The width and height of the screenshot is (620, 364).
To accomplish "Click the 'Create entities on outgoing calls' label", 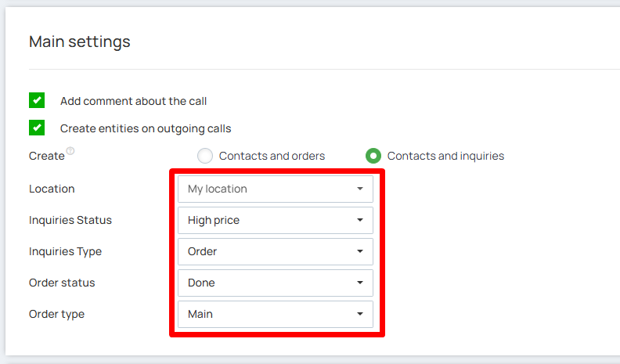I will tap(146, 128).
